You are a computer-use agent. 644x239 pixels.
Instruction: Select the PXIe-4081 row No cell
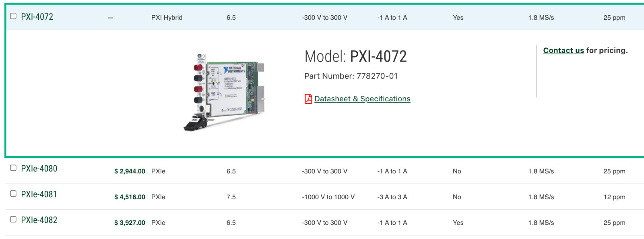point(457,197)
